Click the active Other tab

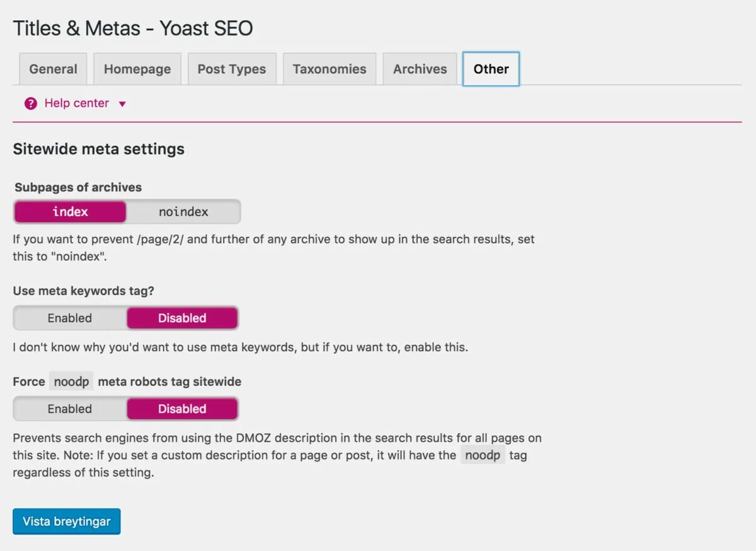click(491, 69)
